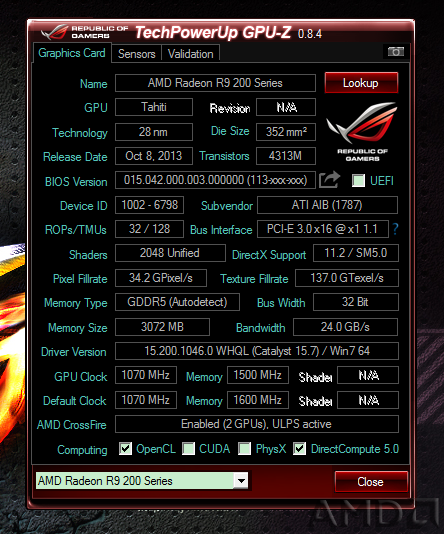
Task: Click the Bus Interface question mark icon
Action: 395,229
